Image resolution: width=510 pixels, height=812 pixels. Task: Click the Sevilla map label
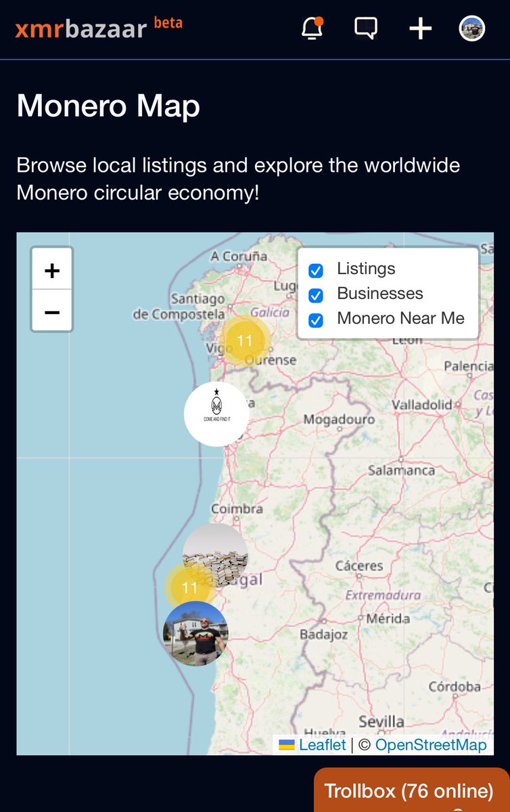click(381, 721)
